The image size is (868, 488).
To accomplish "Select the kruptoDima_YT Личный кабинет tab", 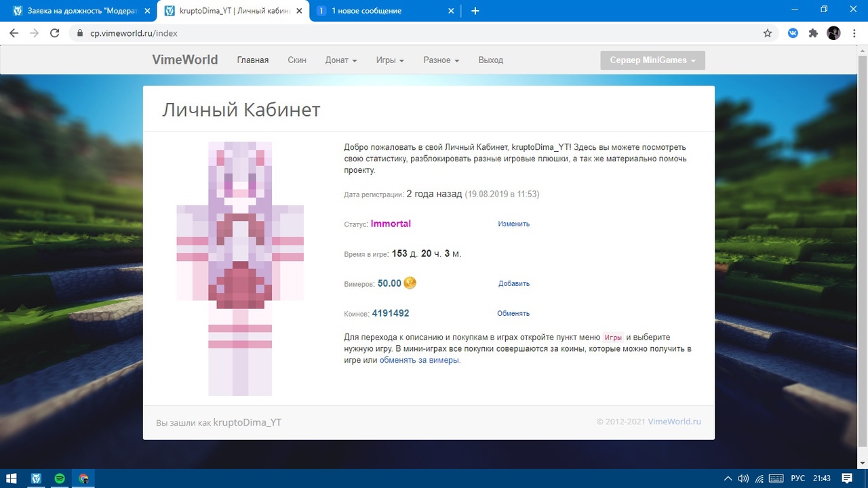I will 233,11.
